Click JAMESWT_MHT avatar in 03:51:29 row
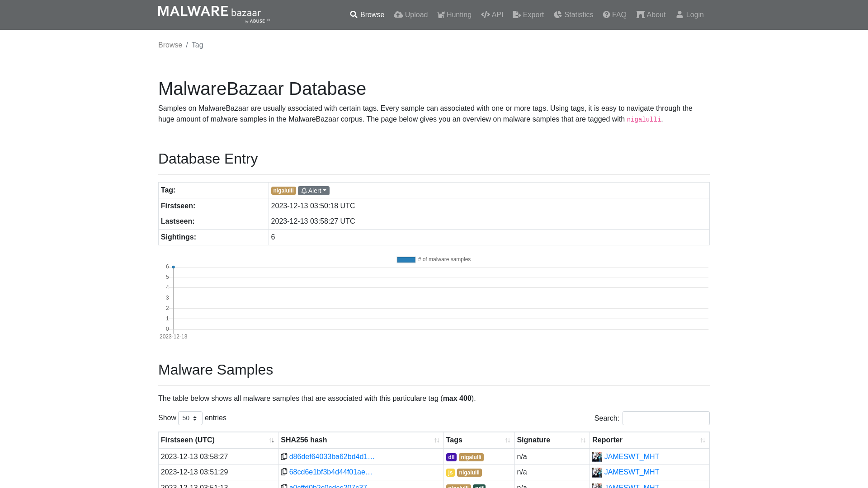Image resolution: width=868 pixels, height=488 pixels. pos(597,472)
